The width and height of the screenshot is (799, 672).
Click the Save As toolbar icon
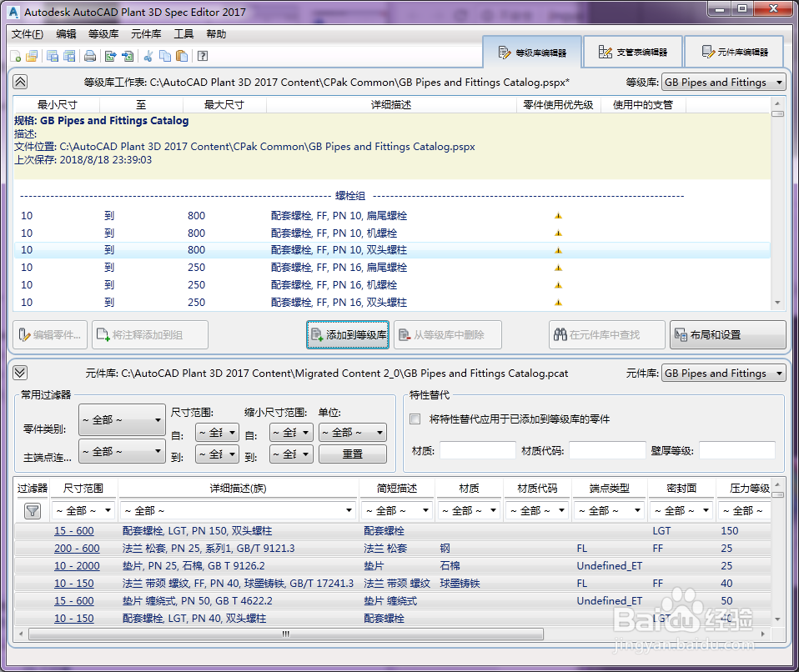(69, 56)
